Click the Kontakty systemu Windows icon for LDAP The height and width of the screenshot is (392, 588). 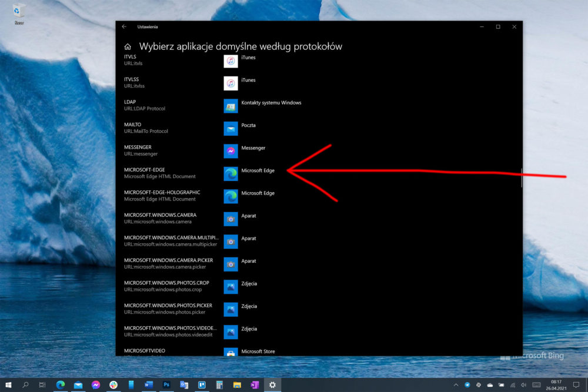[230, 106]
